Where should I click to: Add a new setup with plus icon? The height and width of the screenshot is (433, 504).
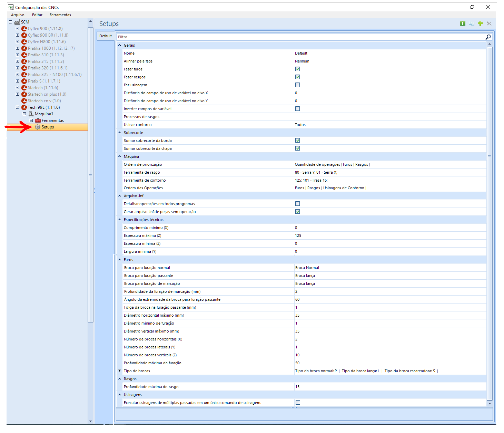(x=480, y=23)
